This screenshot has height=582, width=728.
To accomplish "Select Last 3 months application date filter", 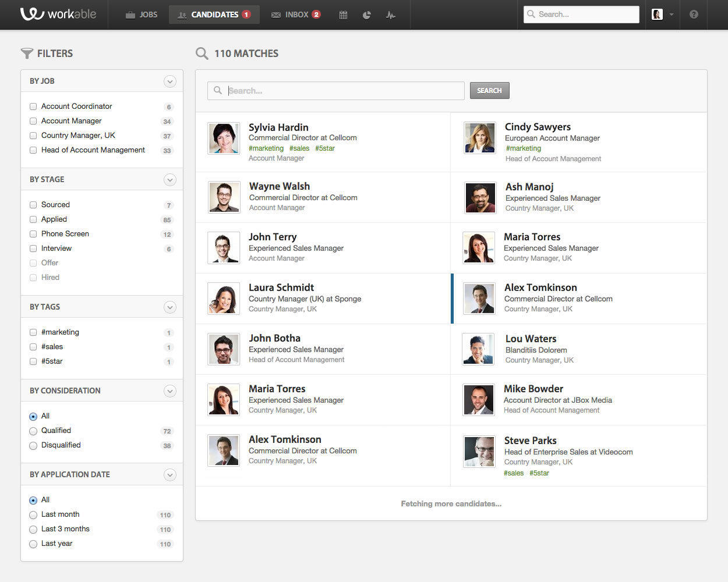I will (x=33, y=529).
